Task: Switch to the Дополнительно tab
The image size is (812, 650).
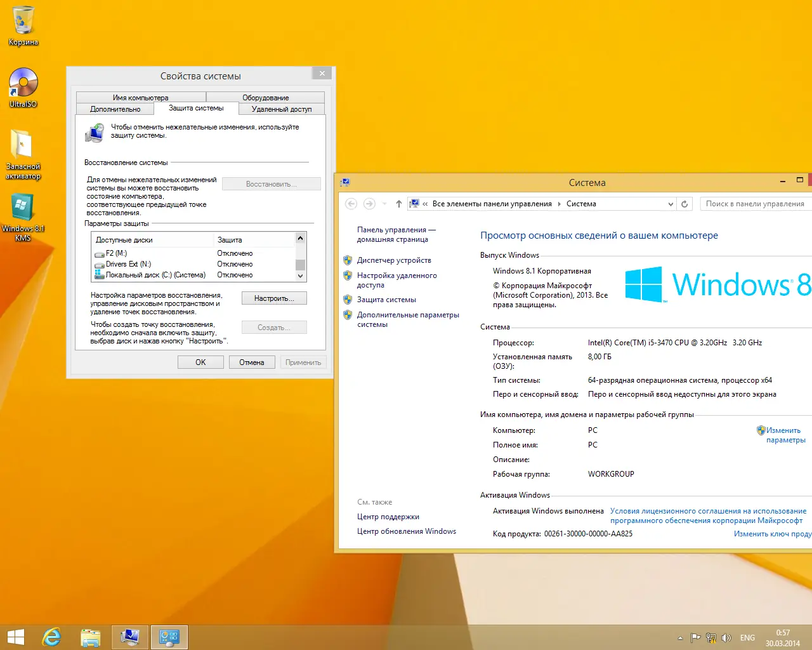Action: 115,109
